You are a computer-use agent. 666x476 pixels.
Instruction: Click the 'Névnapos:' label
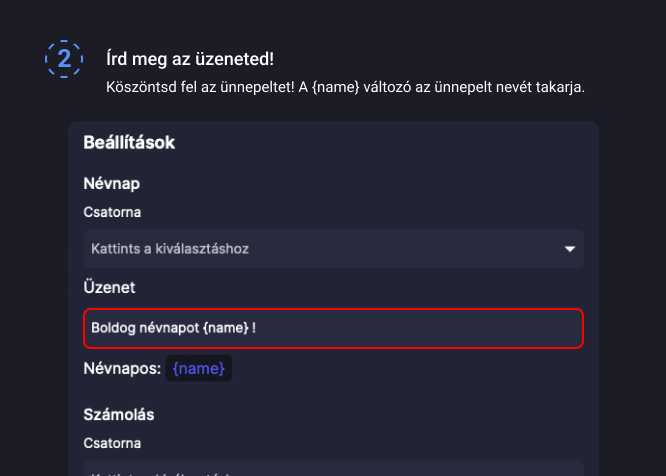[x=122, y=369]
